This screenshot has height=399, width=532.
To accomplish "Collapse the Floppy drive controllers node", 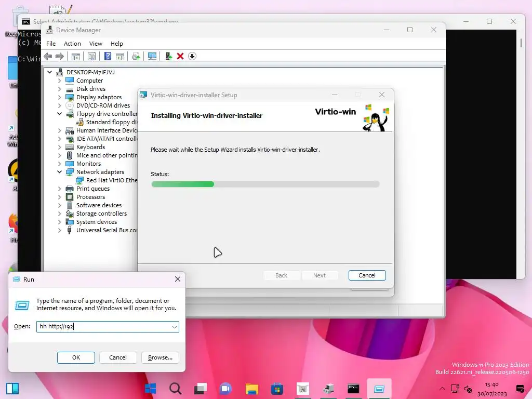I will [x=60, y=114].
